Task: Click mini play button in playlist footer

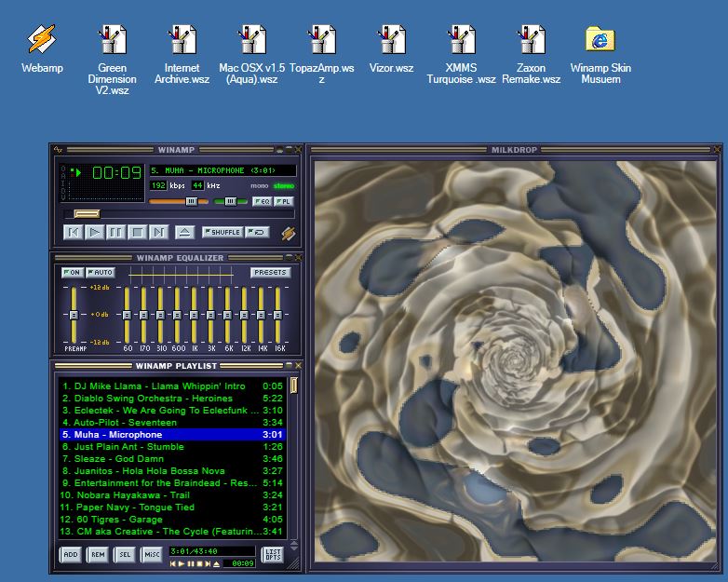Action: tap(182, 563)
